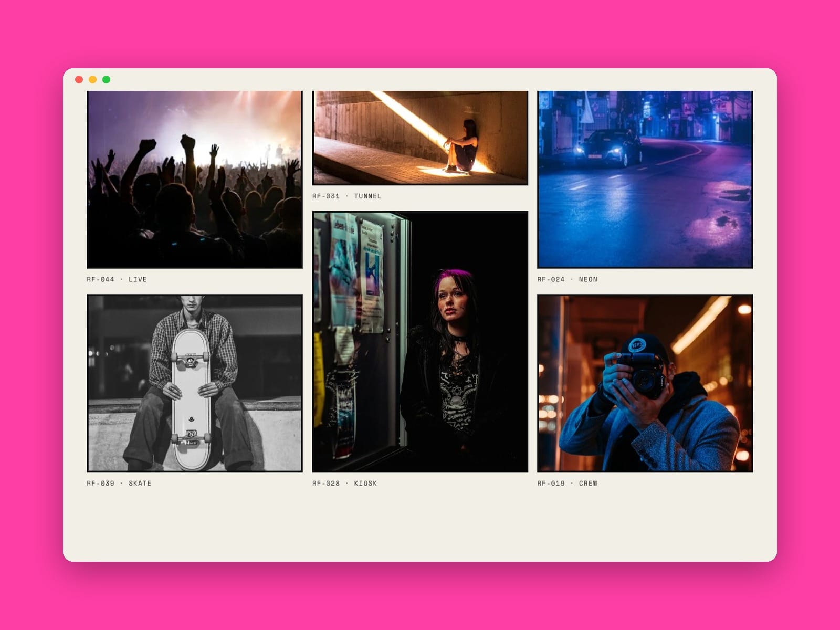Click the RF-024 · NEON caption
This screenshot has width=840, height=630.
pos(567,279)
